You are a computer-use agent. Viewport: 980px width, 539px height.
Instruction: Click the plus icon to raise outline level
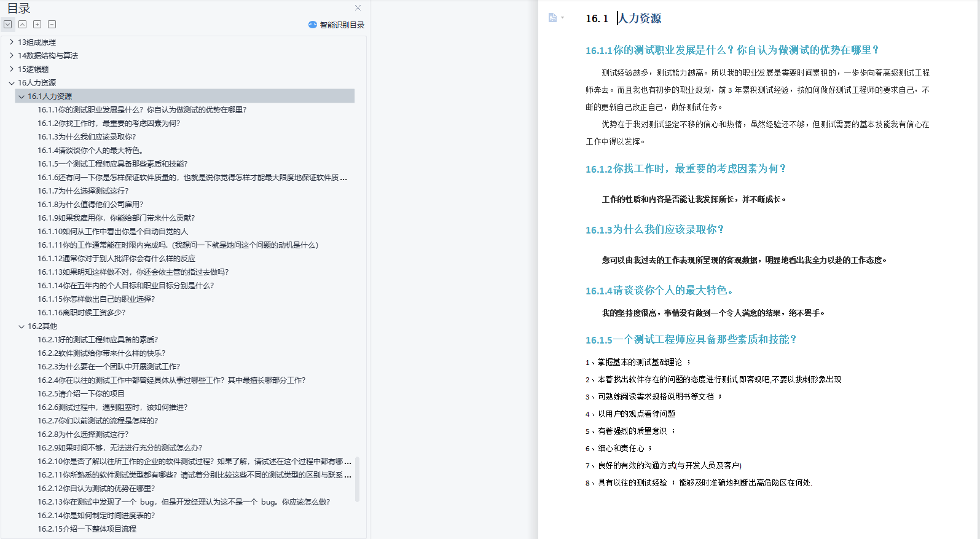click(37, 25)
